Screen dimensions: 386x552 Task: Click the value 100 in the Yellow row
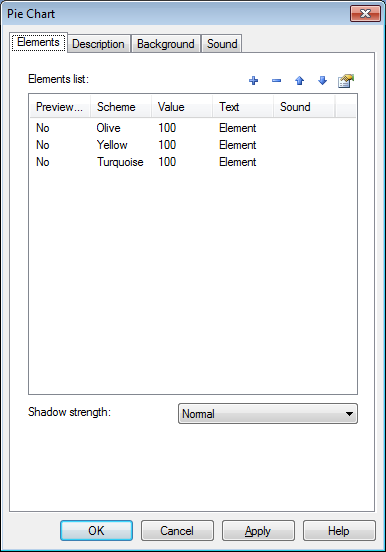coord(167,145)
